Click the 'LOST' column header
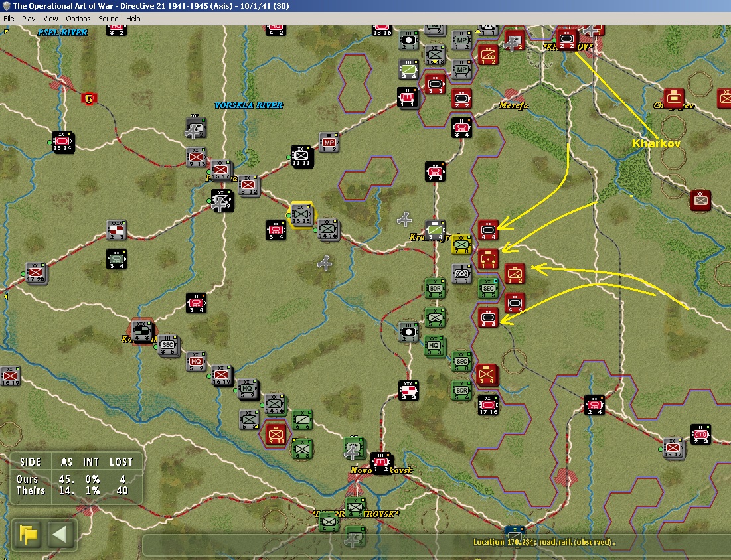The height and width of the screenshot is (560, 731). pos(122,462)
